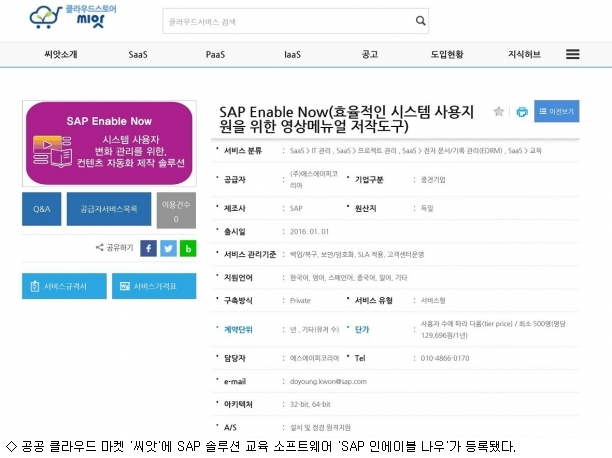Share on Facebook icon

point(148,248)
